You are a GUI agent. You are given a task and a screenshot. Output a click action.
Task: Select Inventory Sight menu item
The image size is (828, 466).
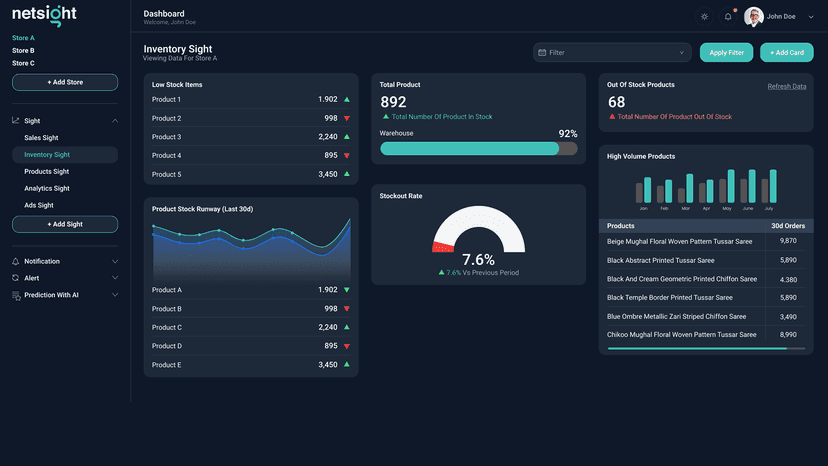tap(65, 155)
